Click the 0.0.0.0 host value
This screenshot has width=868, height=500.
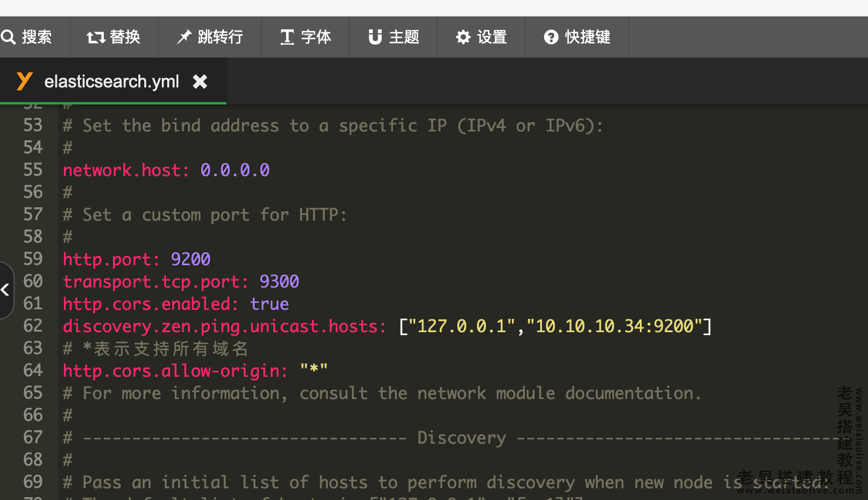pyautogui.click(x=235, y=170)
